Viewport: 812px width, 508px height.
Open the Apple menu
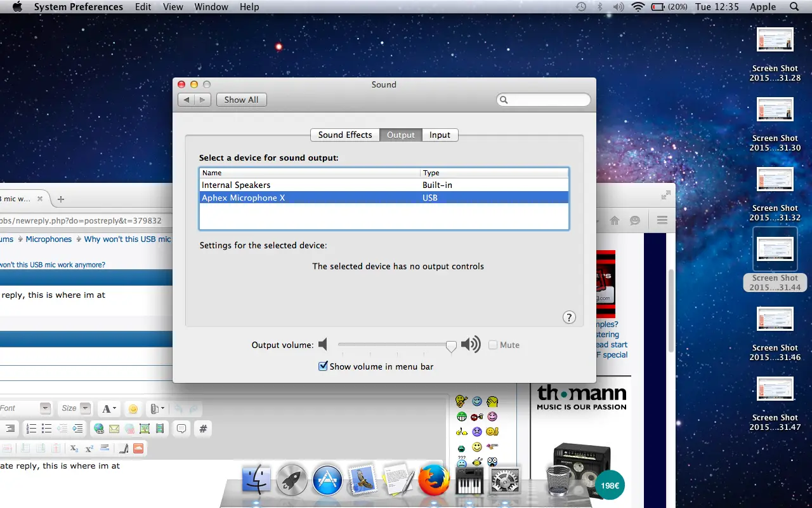(17, 7)
